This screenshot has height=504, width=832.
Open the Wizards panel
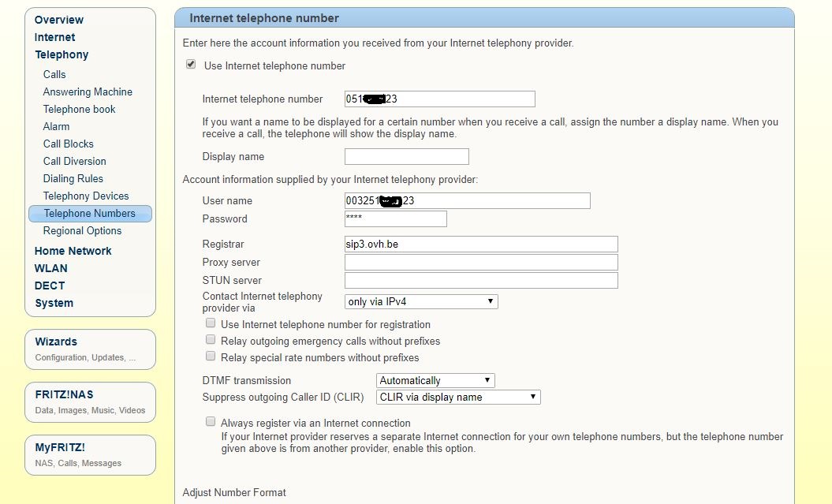[57, 342]
